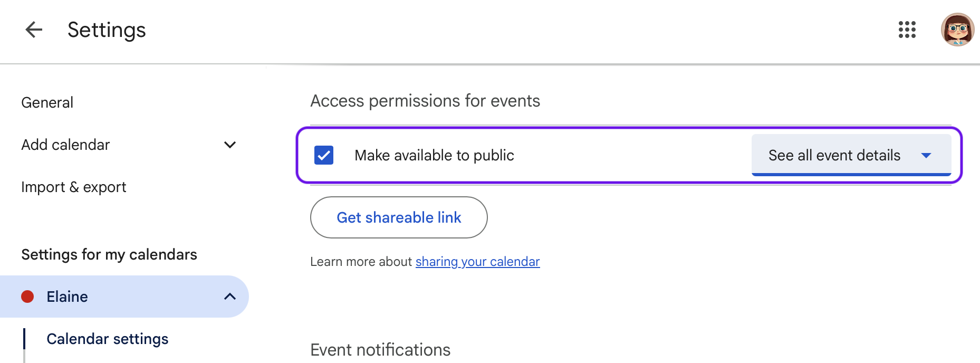Click the Settings for my calendars heading
Image resolution: width=980 pixels, height=363 pixels.
click(x=109, y=254)
